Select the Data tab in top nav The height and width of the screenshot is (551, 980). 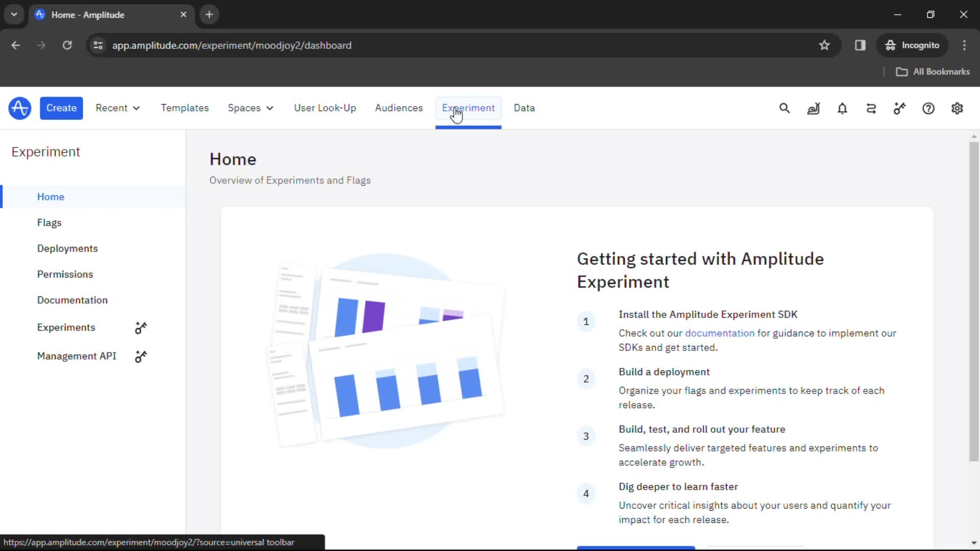[524, 108]
